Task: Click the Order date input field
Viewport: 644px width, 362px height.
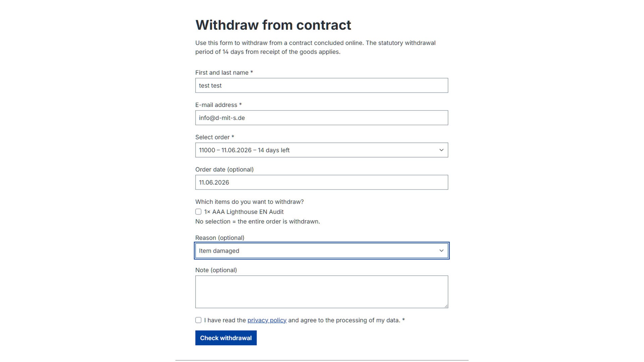Action: [322, 182]
